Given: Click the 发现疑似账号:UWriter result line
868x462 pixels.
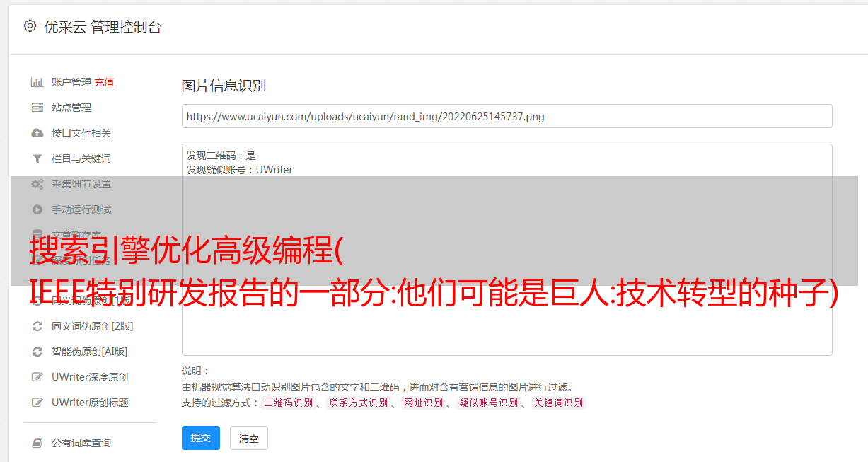Looking at the screenshot, I should [x=240, y=170].
